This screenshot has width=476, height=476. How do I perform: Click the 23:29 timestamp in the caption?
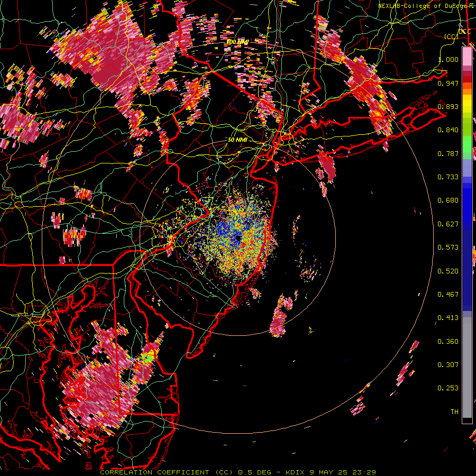364,472
